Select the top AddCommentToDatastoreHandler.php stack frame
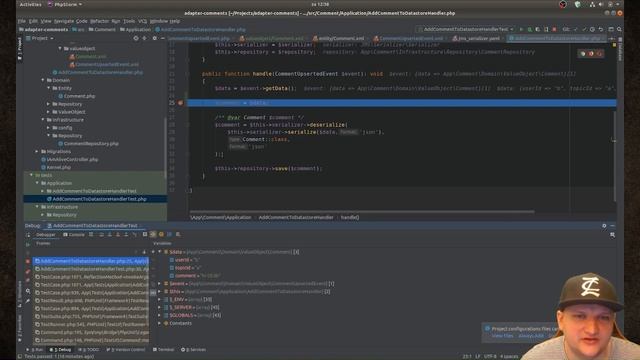This screenshot has width=640, height=360. click(91, 261)
